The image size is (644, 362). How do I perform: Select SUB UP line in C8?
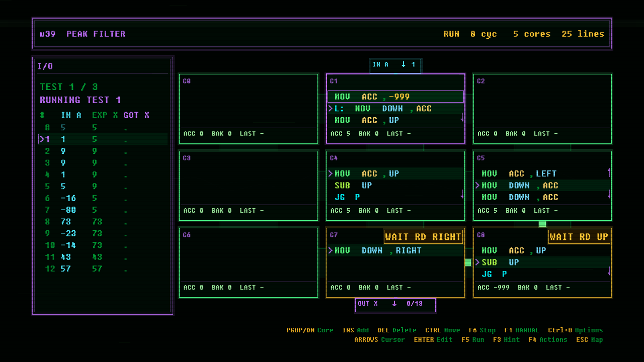click(542, 262)
